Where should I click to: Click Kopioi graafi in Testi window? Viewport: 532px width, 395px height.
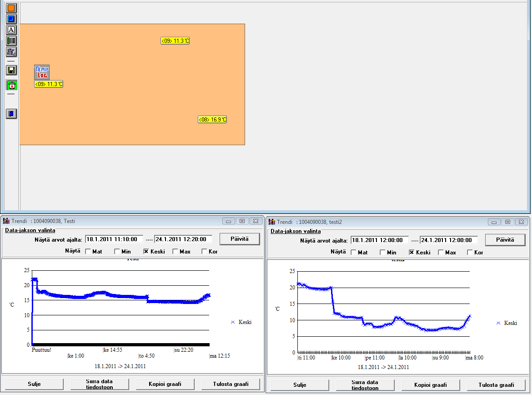165,384
